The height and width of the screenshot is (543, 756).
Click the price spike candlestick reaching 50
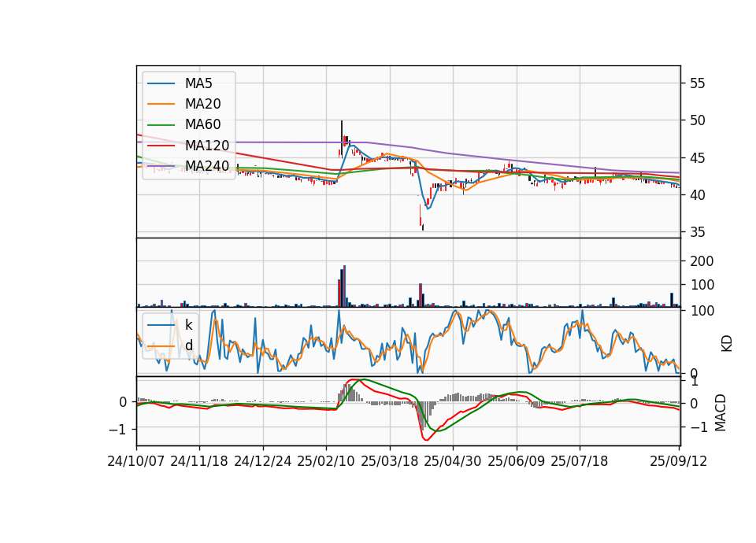[x=341, y=139]
